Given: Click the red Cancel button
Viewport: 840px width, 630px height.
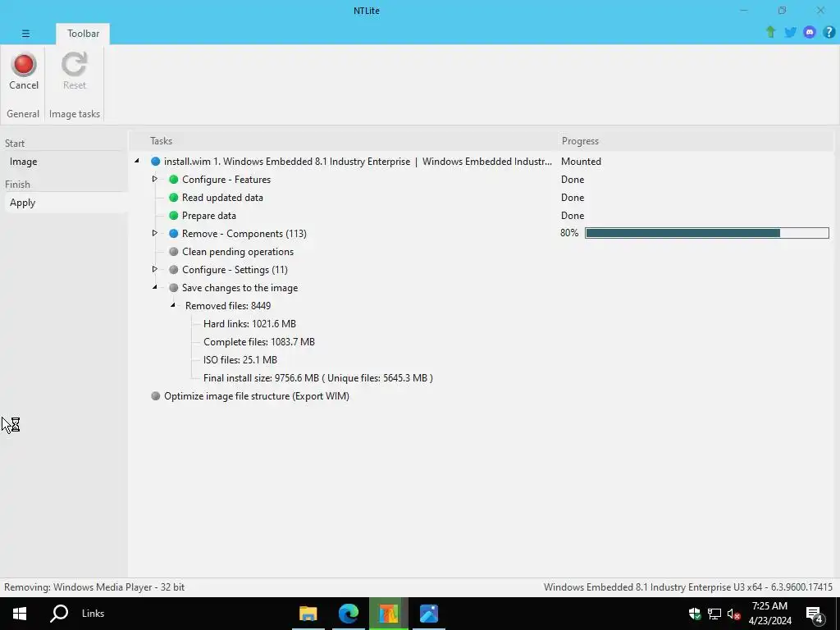Looking at the screenshot, I should click(24, 71).
